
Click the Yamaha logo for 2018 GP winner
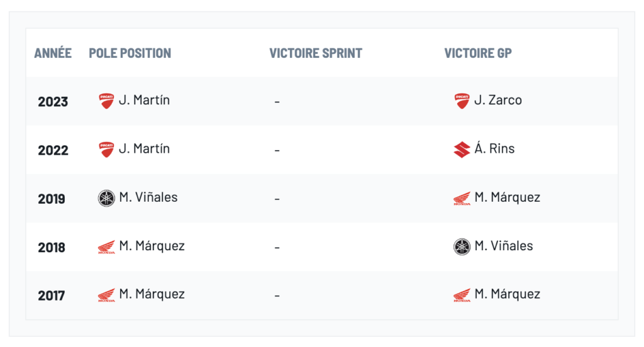coord(462,246)
